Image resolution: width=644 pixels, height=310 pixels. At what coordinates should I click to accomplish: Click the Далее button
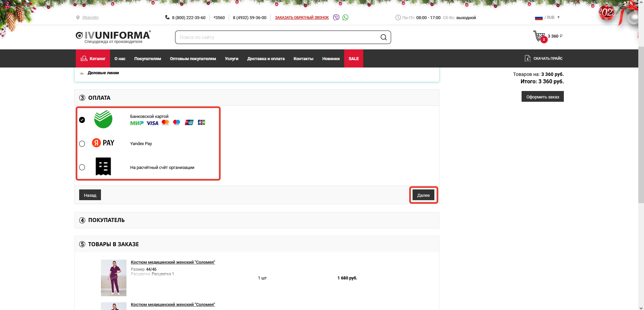coord(423,195)
